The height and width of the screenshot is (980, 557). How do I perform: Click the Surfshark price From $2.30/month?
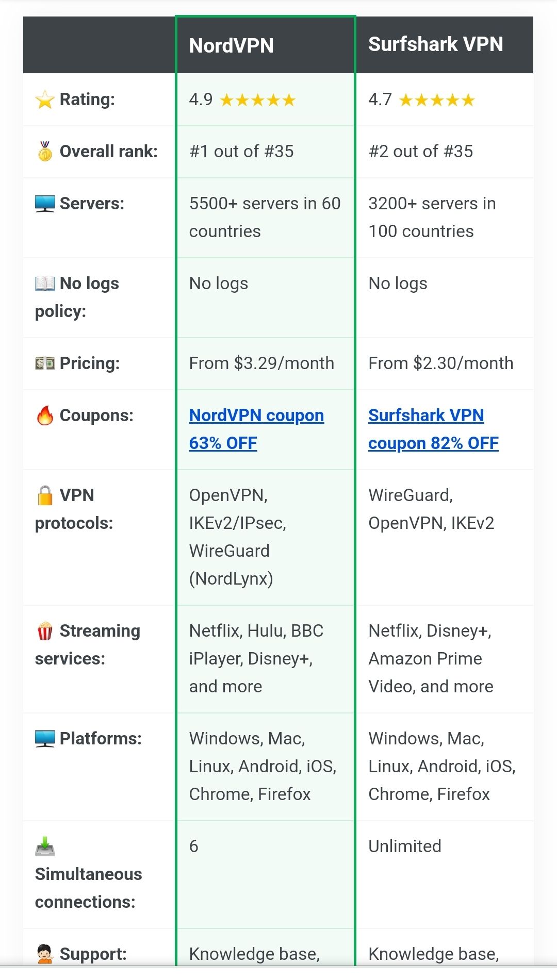440,363
